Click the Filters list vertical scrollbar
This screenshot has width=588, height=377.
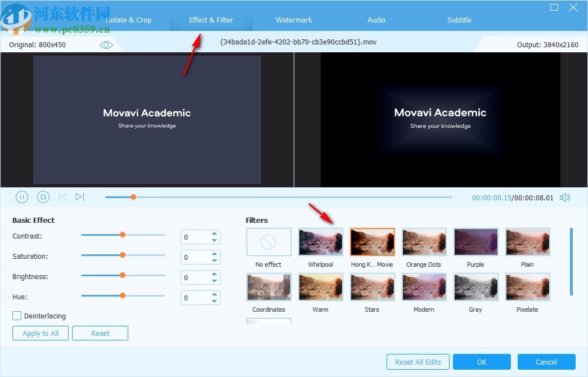pos(571,262)
